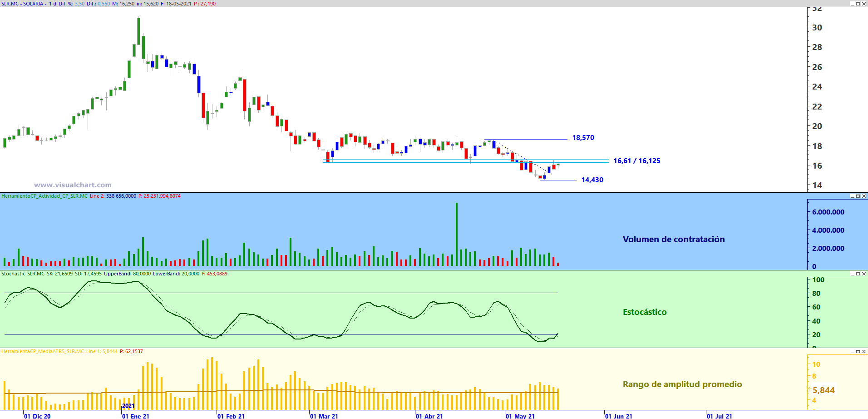
Task: Click the 18 mark on the price axis
Action: click(817, 146)
